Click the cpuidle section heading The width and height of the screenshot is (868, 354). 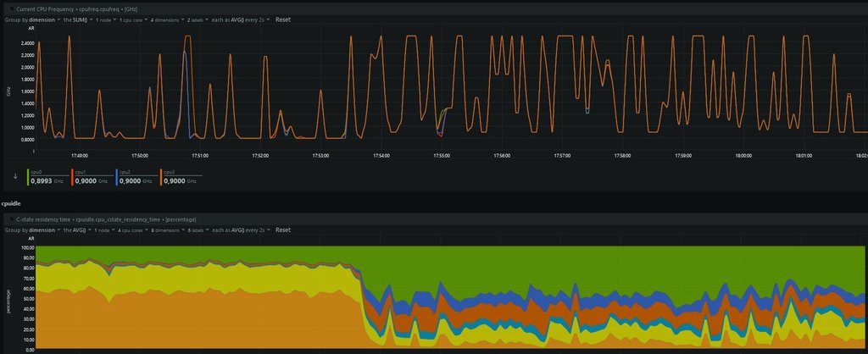pyautogui.click(x=12, y=204)
